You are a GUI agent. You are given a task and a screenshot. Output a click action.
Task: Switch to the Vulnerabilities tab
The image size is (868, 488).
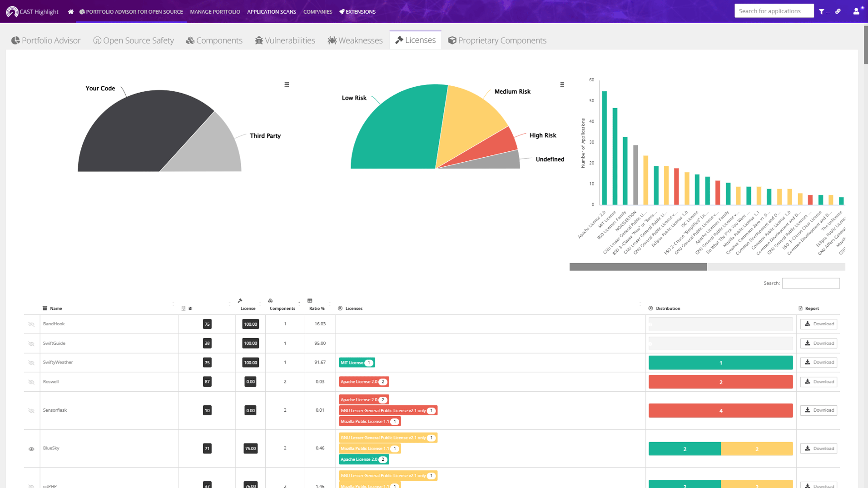[285, 40]
